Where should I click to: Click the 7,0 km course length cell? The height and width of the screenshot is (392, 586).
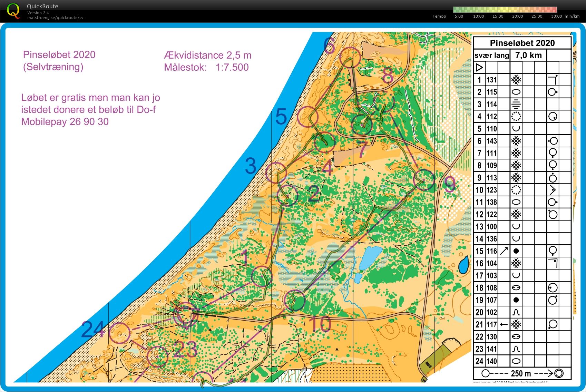[528, 55]
